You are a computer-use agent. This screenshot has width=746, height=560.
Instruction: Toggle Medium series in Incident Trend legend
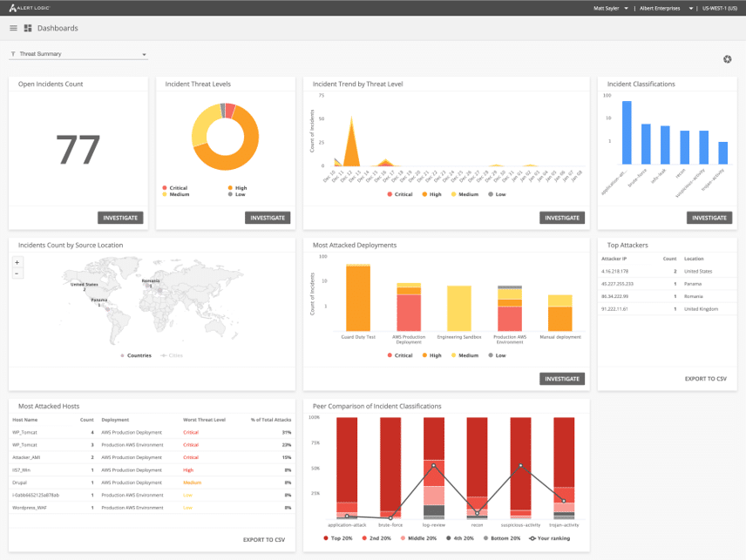coord(465,194)
